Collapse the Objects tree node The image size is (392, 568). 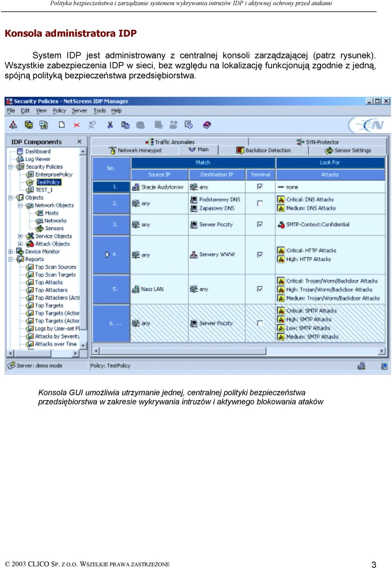click(11, 198)
